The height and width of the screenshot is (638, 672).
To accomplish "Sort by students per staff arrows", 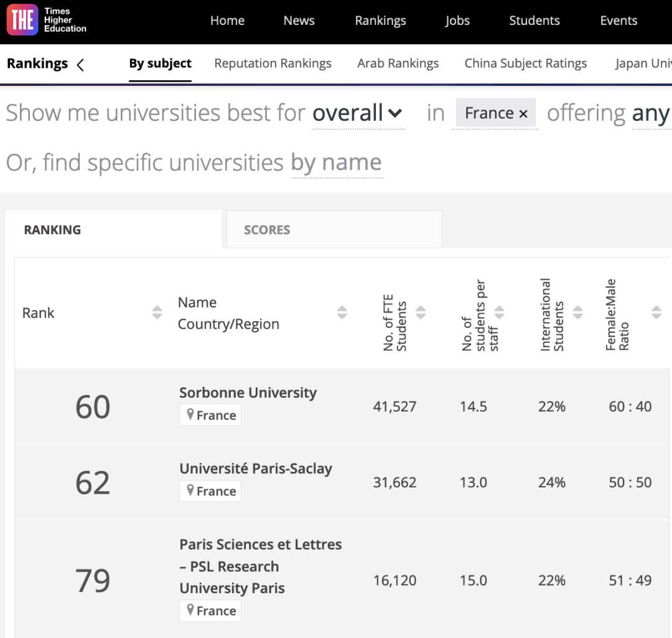I will point(499,312).
